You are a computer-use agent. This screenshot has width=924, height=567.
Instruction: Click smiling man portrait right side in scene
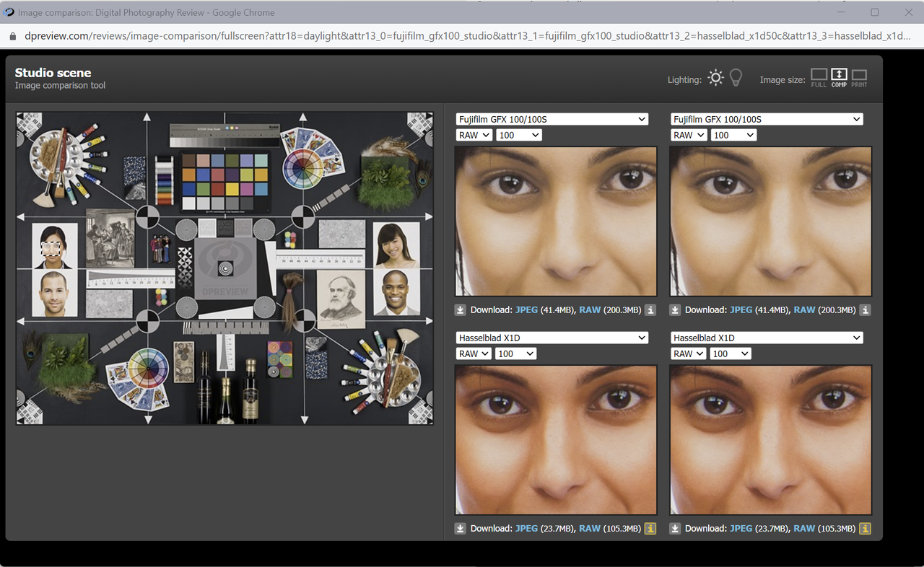coord(396,292)
